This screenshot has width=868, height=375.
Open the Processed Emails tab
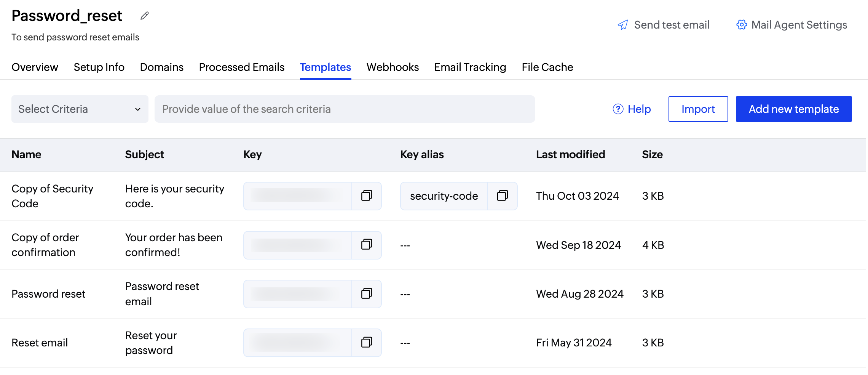click(241, 67)
